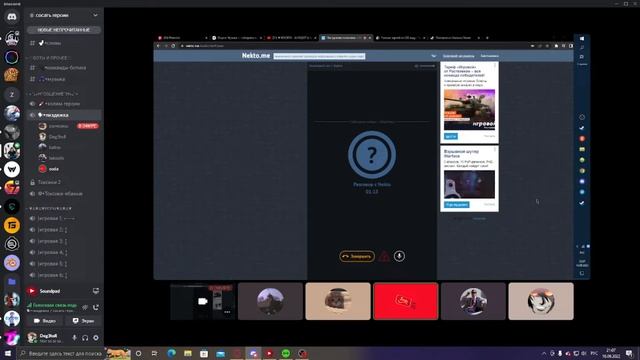
Task: Click the Soundpad red app icon
Action: (x=32, y=291)
